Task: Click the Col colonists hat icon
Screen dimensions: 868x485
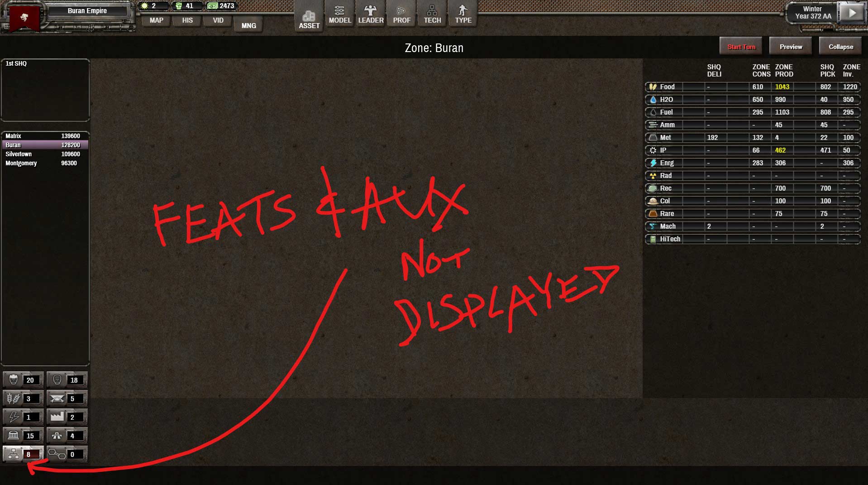Action: pos(653,201)
